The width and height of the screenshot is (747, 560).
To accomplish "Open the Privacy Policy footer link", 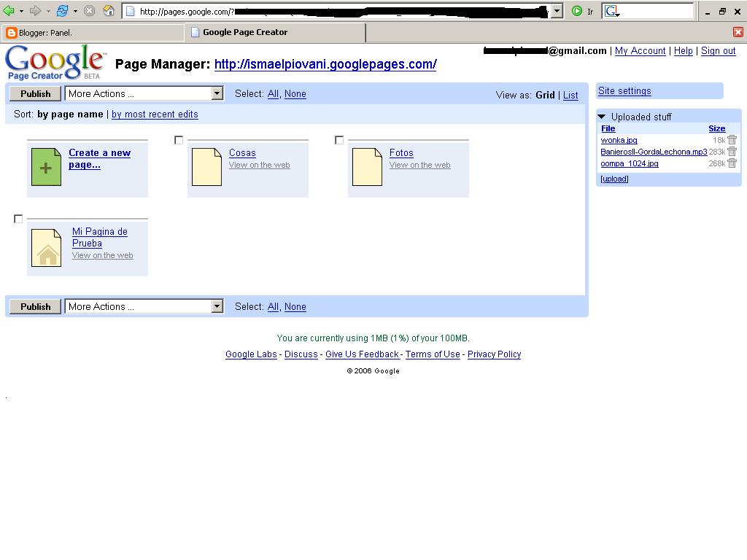I will point(494,354).
